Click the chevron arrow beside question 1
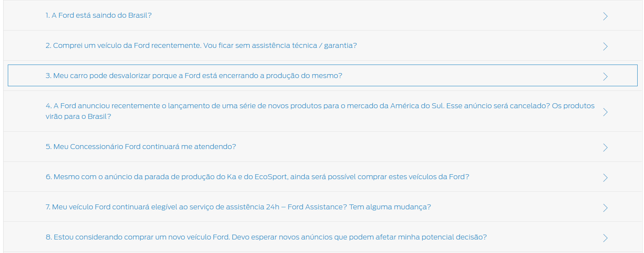644x253 pixels. coord(605,16)
